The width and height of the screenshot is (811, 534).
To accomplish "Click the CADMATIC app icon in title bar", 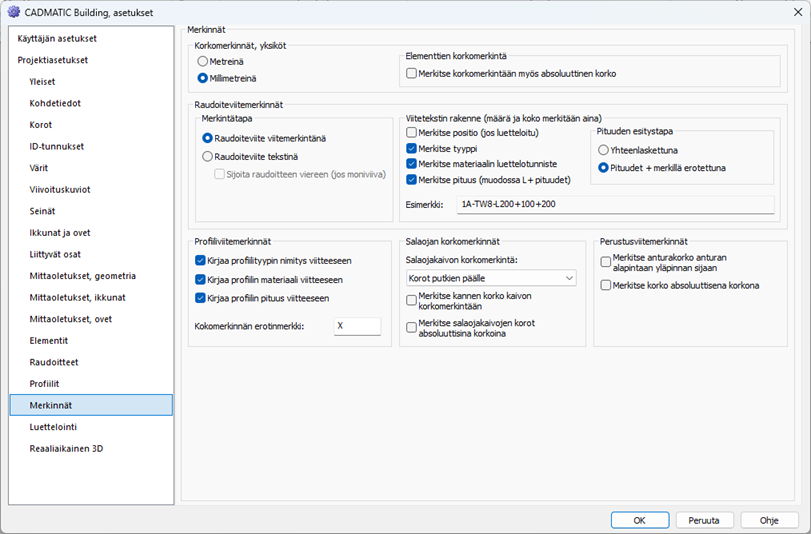I will tap(13, 11).
